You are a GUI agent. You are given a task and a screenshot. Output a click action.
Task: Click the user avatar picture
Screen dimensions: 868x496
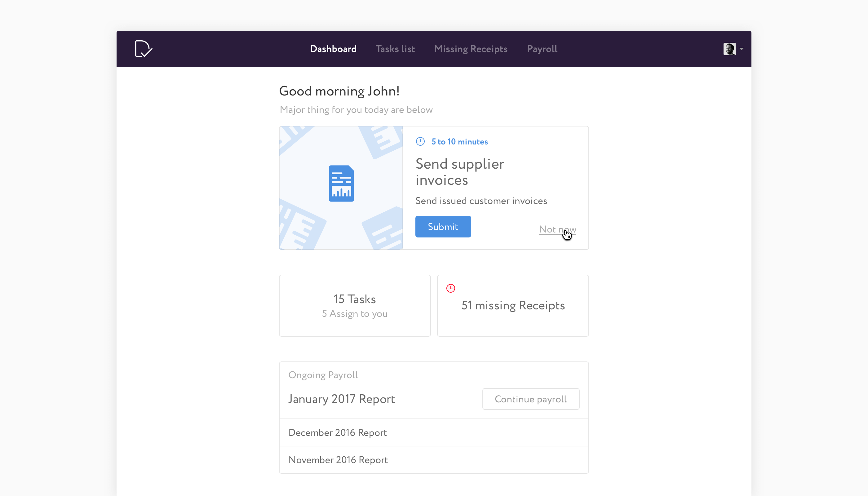tap(729, 49)
